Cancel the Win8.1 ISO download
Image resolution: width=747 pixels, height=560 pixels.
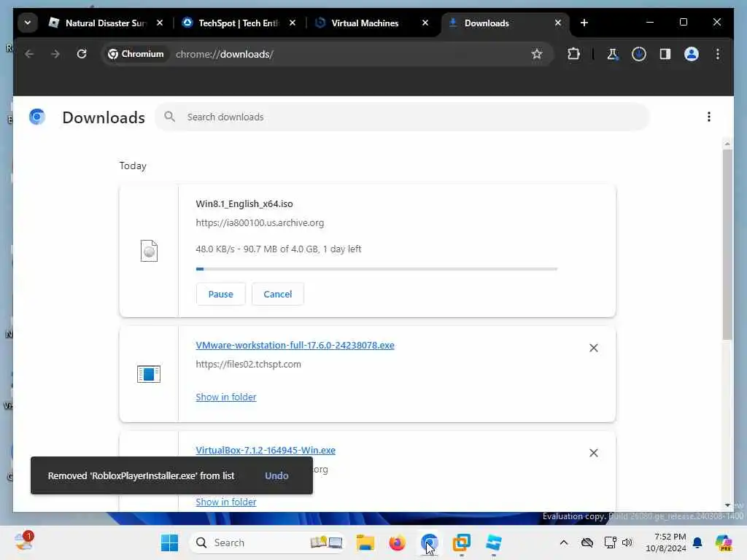coord(278,294)
